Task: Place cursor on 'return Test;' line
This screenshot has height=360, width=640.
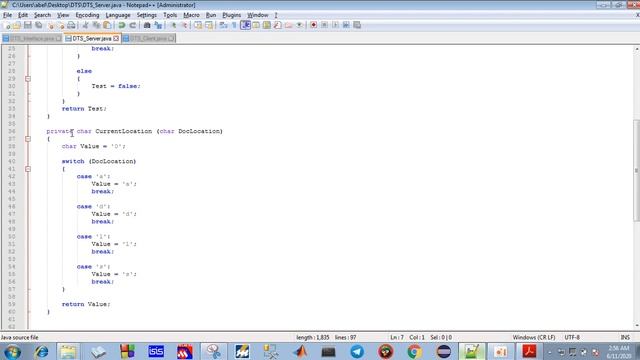Action: [x=84, y=109]
